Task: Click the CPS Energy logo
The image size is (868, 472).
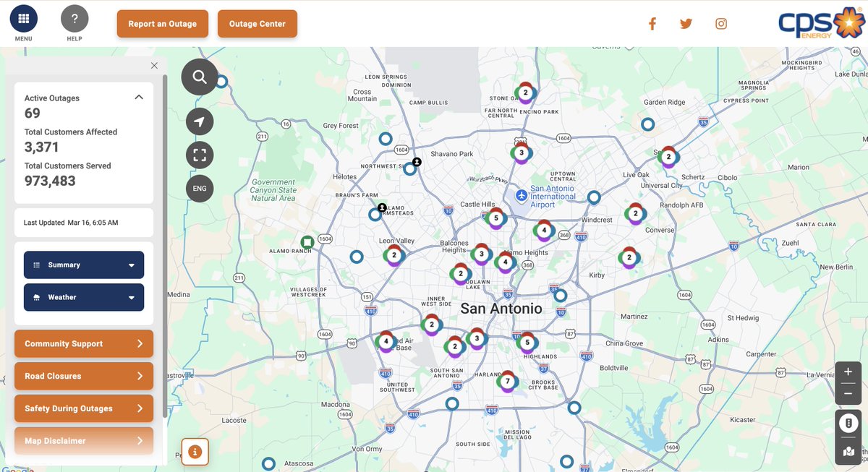Action: pos(820,23)
